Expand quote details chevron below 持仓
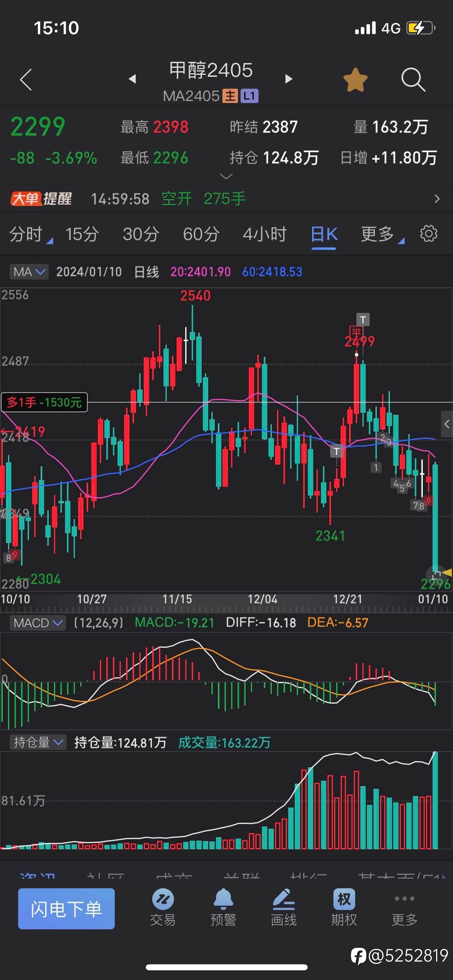This screenshot has width=453, height=980. 226,176
